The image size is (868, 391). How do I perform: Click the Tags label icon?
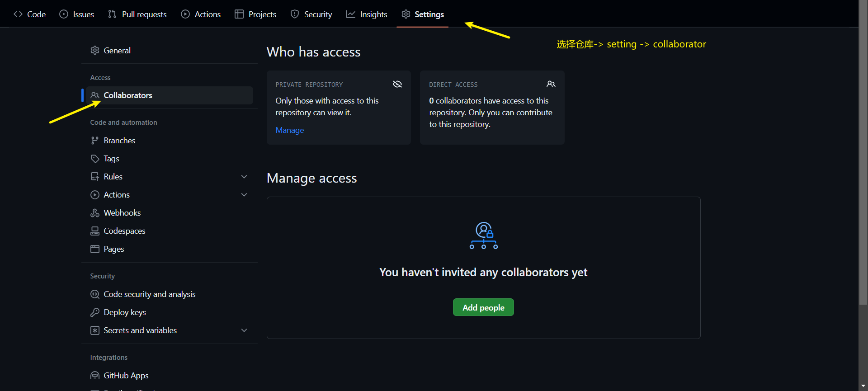tap(95, 159)
